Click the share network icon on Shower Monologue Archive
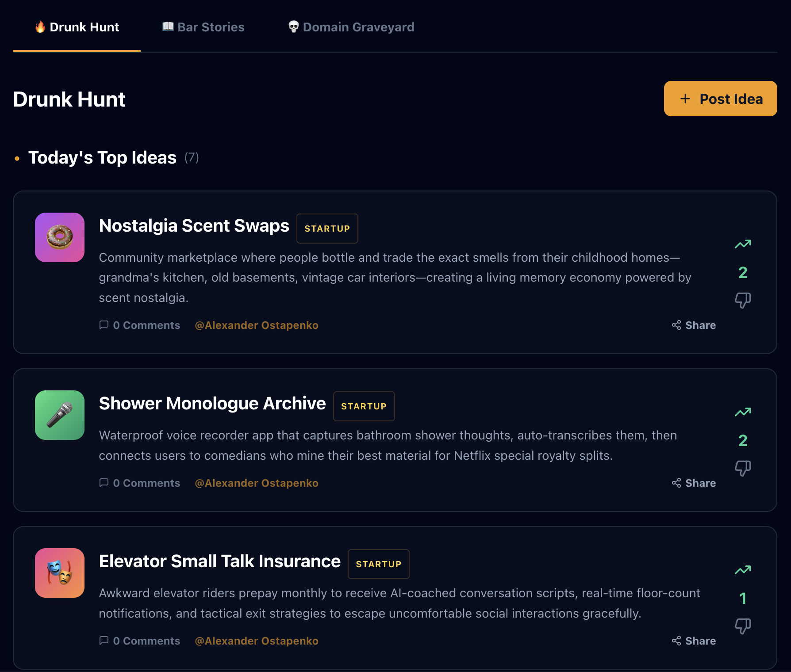This screenshot has height=672, width=791. [676, 483]
